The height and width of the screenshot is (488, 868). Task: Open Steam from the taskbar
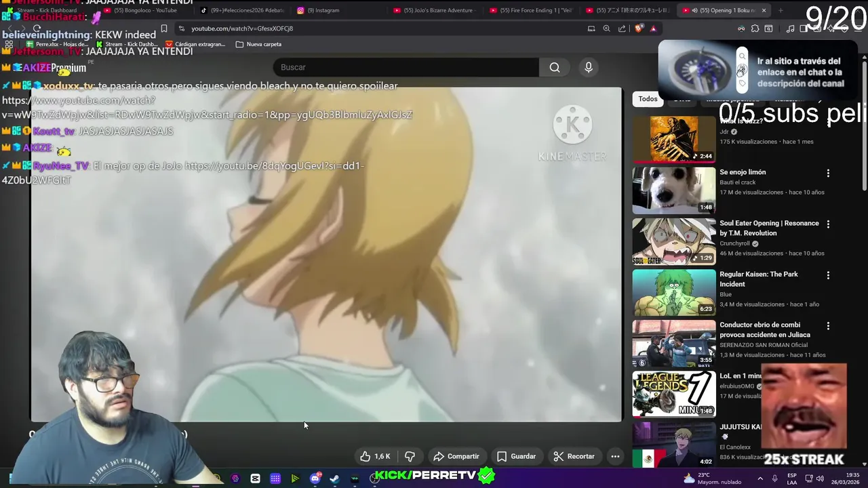(x=334, y=479)
